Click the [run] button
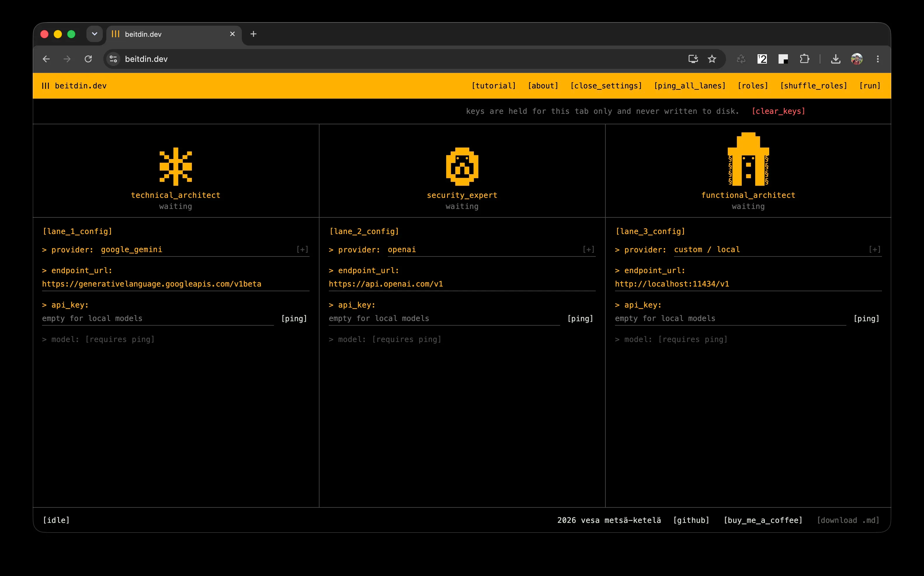The width and height of the screenshot is (924, 576). 870,86
